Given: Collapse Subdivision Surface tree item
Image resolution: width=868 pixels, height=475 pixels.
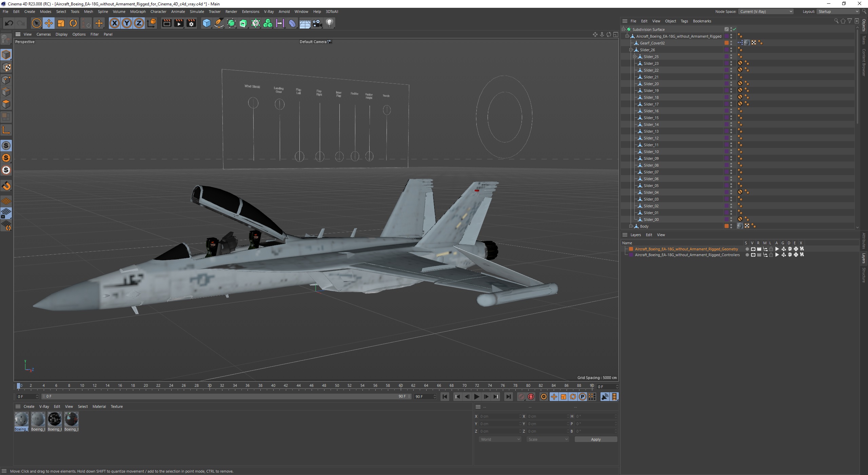Looking at the screenshot, I should (x=624, y=29).
